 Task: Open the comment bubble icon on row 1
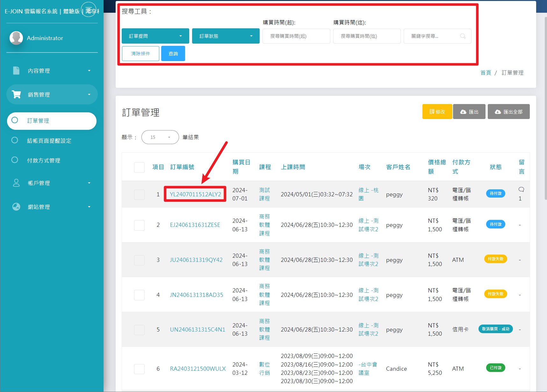pos(521,190)
